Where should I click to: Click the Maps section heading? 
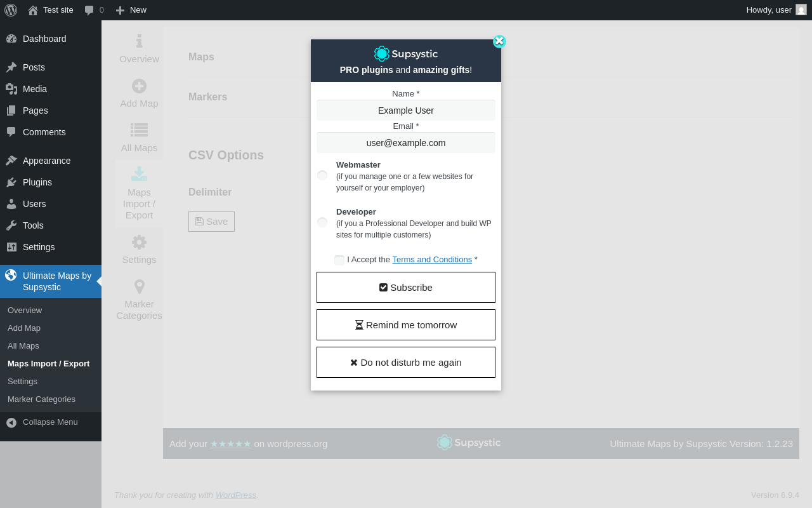point(201,57)
